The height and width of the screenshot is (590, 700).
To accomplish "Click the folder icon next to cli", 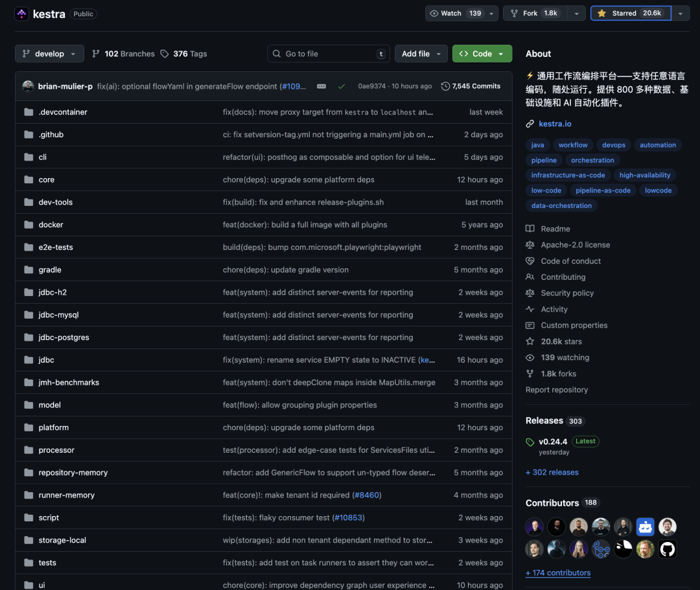I will 29,157.
